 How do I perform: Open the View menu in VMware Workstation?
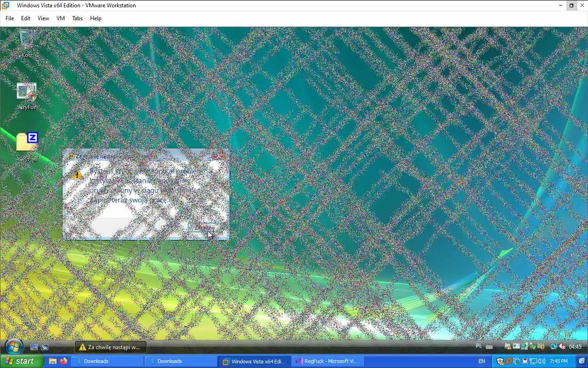43,18
